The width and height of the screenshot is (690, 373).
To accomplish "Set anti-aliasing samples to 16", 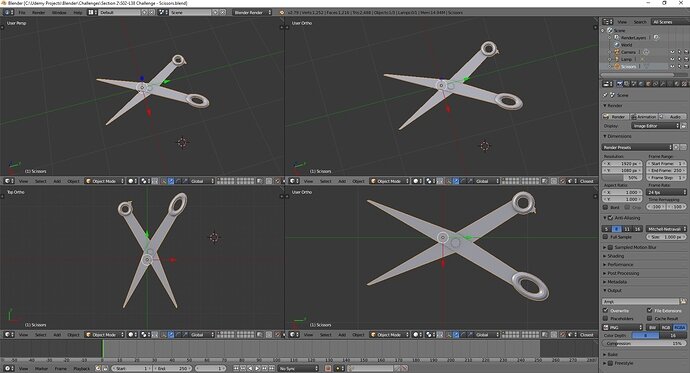I will click(637, 229).
